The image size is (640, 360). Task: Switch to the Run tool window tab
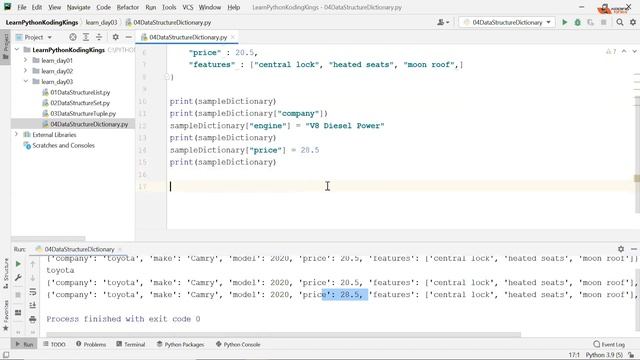point(24,344)
